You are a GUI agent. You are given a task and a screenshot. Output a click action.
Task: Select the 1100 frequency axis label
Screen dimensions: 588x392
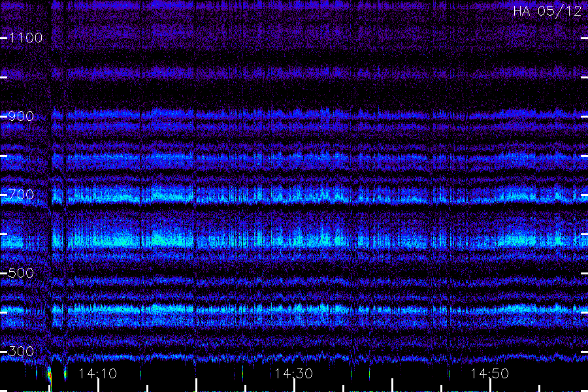[x=25, y=38]
